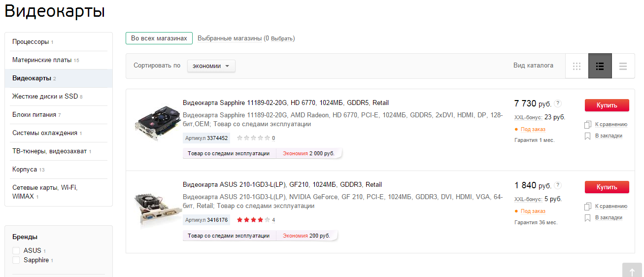Tick the ASUS brand checkbox

(x=16, y=250)
